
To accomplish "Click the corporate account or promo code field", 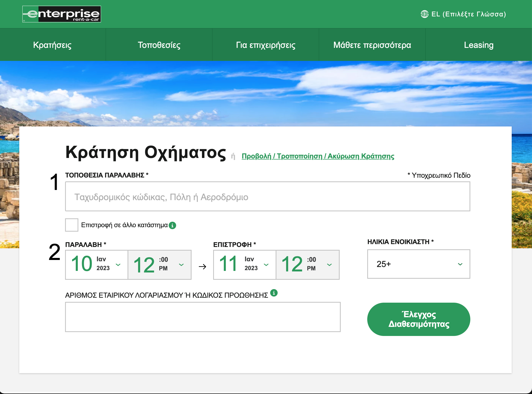I will coord(202,317).
